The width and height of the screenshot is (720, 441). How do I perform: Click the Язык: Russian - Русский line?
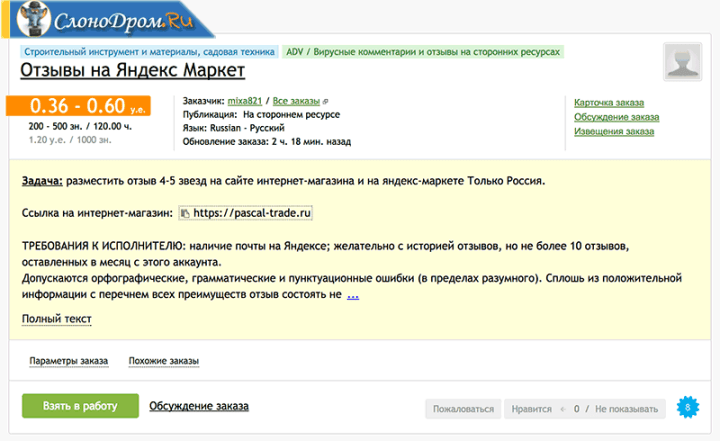pyautogui.click(x=233, y=128)
